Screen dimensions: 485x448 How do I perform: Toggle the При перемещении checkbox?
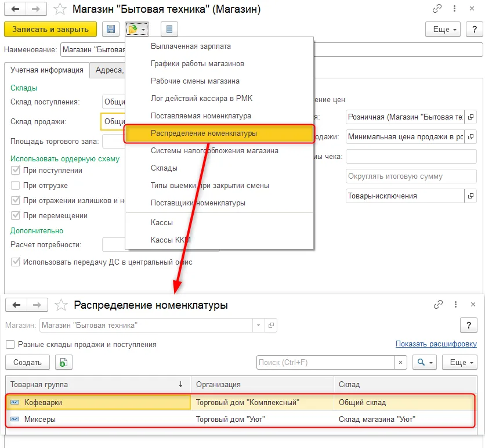tap(16, 216)
